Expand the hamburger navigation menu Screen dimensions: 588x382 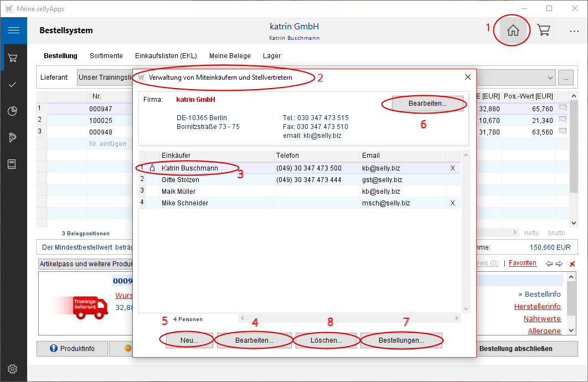(x=13, y=30)
